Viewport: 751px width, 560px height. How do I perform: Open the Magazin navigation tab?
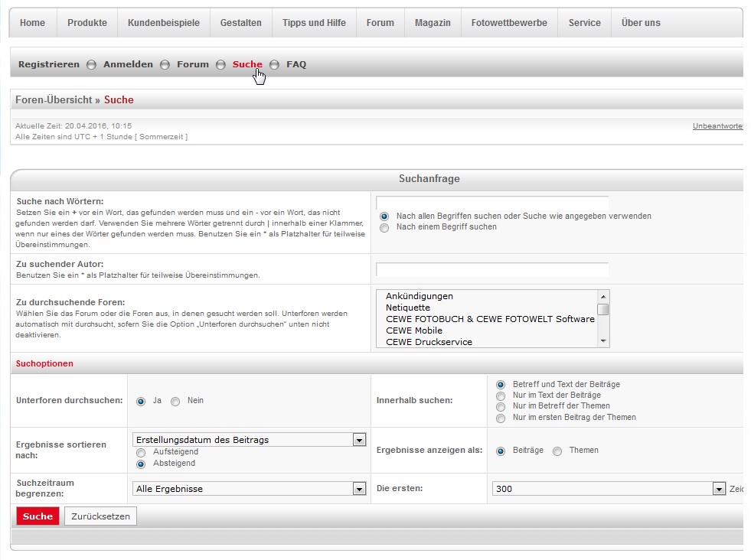pyautogui.click(x=433, y=23)
